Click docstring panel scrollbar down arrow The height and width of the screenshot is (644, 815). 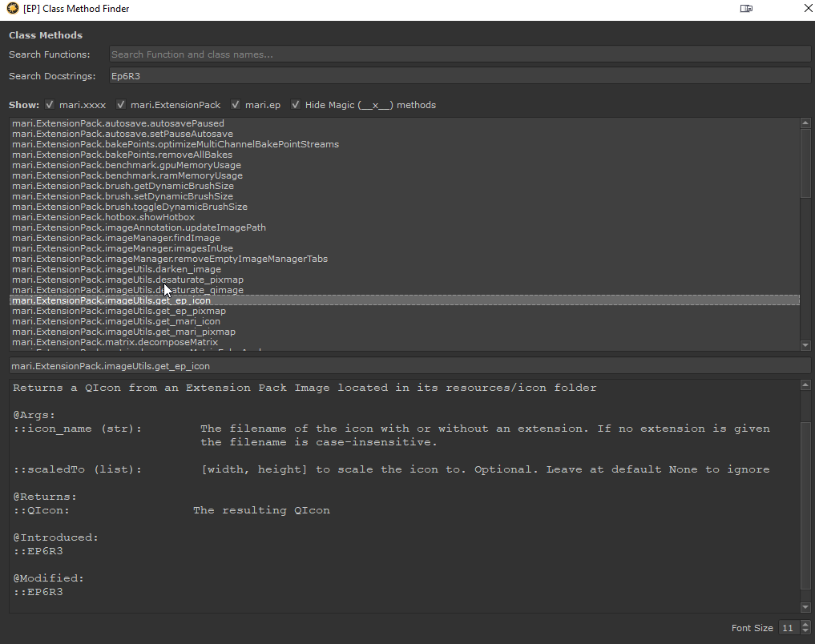[805, 607]
